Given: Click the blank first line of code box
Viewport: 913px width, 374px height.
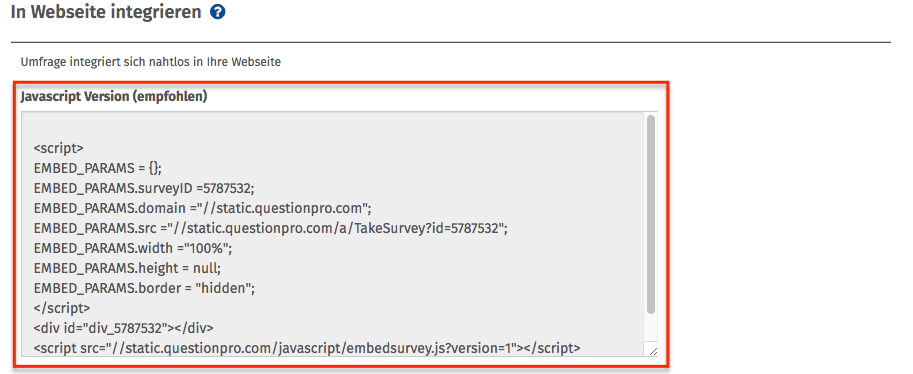Looking at the screenshot, I should click(332, 128).
